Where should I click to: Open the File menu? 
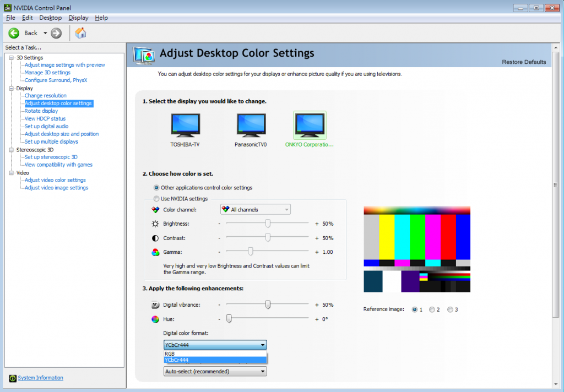pyautogui.click(x=10, y=18)
